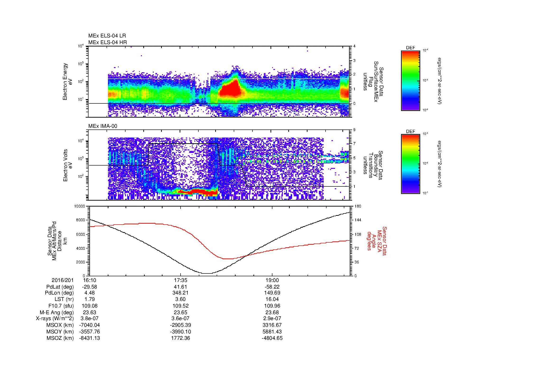Click the MSOZ value '-8431.13'

pos(89,338)
